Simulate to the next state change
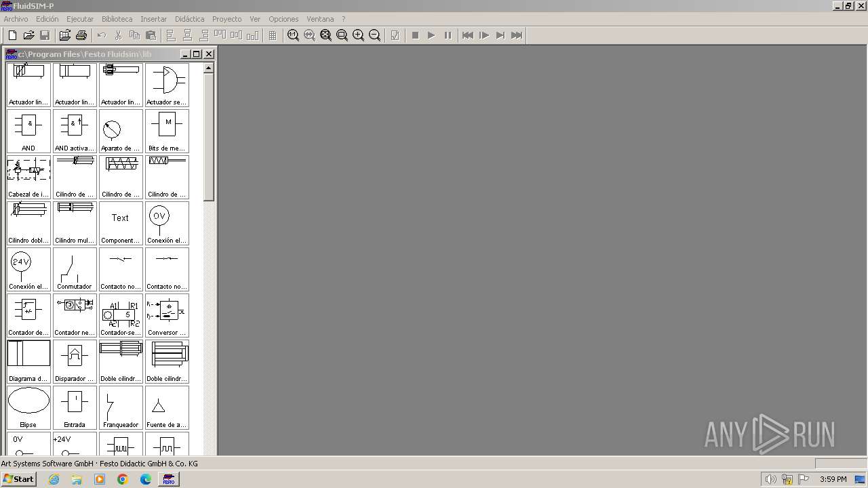Screen dimensions: 868x488 coord(500,35)
